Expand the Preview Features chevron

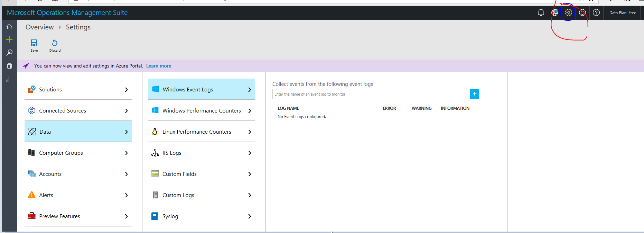pos(126,216)
